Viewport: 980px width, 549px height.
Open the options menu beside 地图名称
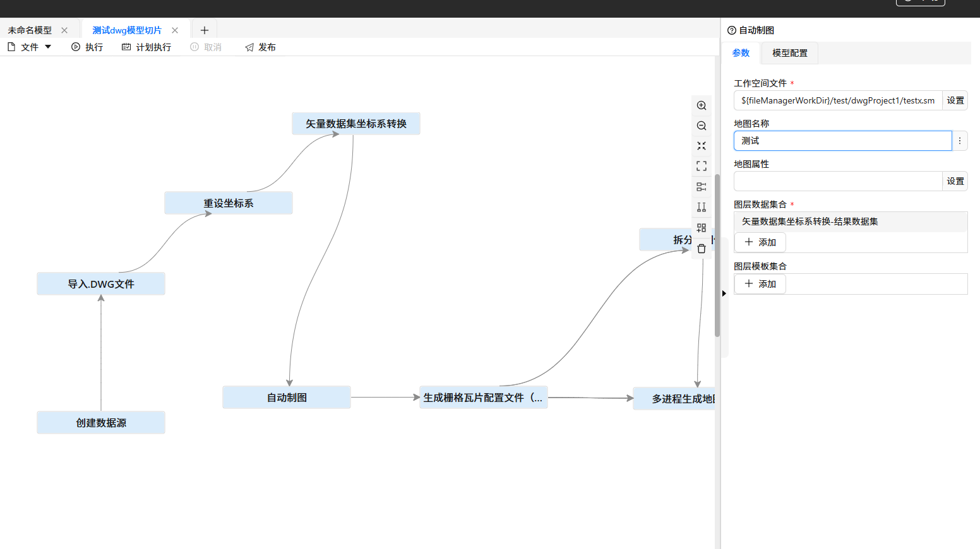(x=960, y=141)
